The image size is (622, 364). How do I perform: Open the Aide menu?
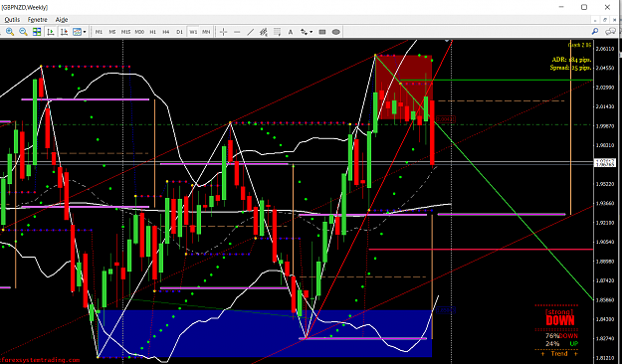[62, 20]
